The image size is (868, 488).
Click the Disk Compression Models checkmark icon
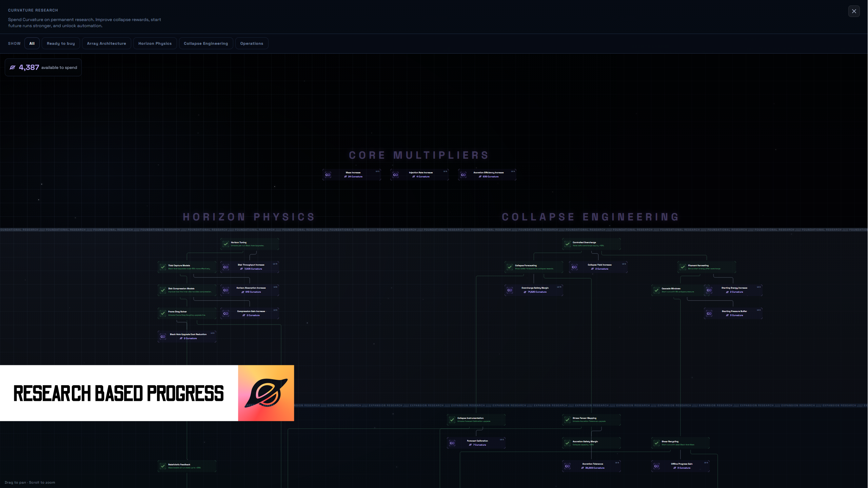[163, 290]
